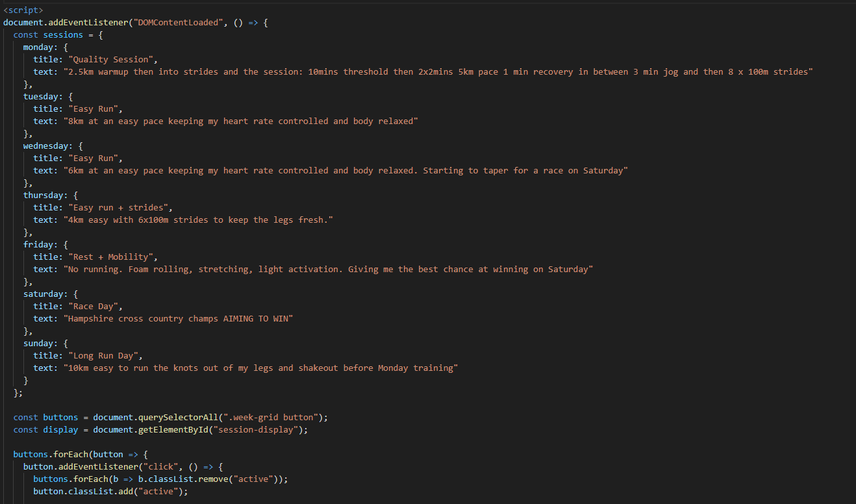Screen dimensions: 856x504
Task: Select the "Quality Session" title string
Action: pos(108,60)
